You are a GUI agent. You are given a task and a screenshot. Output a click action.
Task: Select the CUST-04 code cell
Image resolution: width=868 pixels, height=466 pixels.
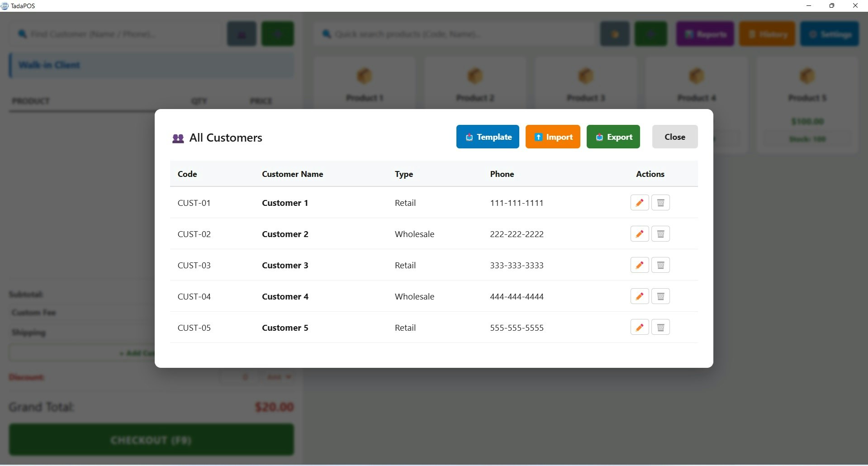pyautogui.click(x=194, y=296)
